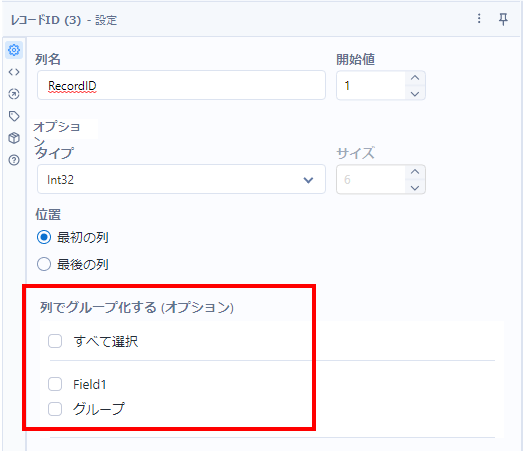Click the start value number field
The image size is (523, 451).
coord(371,85)
